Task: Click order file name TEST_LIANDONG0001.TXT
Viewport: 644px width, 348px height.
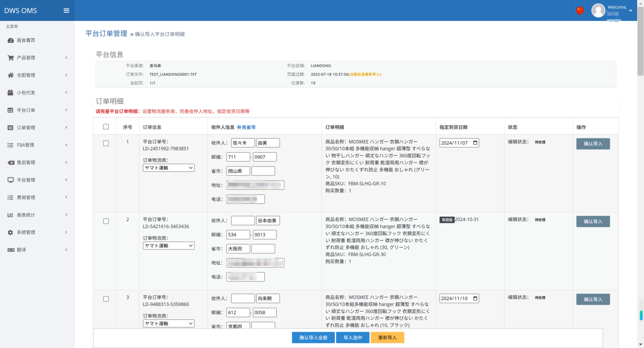Action: tap(173, 74)
